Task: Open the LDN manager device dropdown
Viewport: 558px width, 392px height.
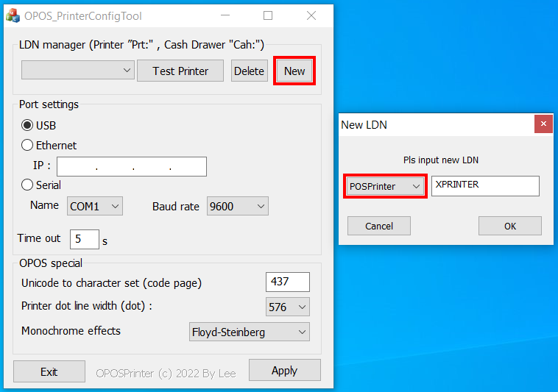Action: pos(77,71)
